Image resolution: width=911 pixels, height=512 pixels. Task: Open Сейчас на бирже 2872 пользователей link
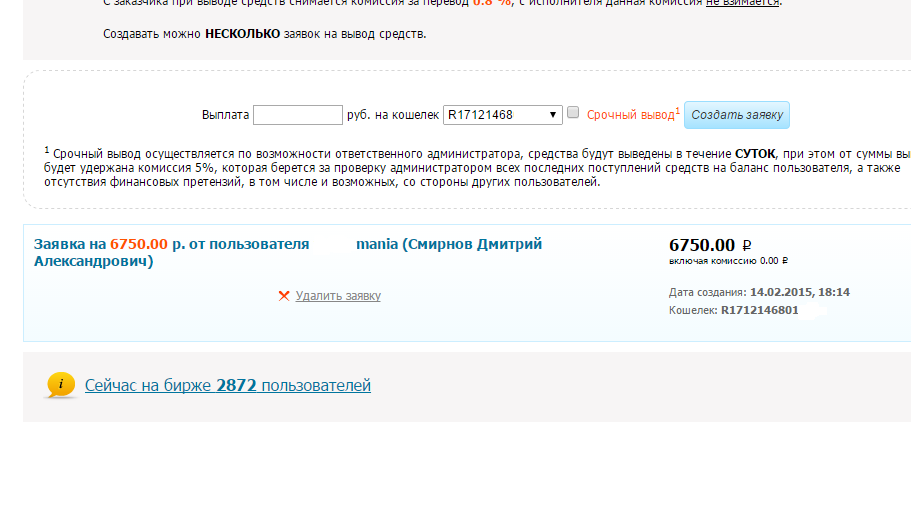[x=228, y=385]
